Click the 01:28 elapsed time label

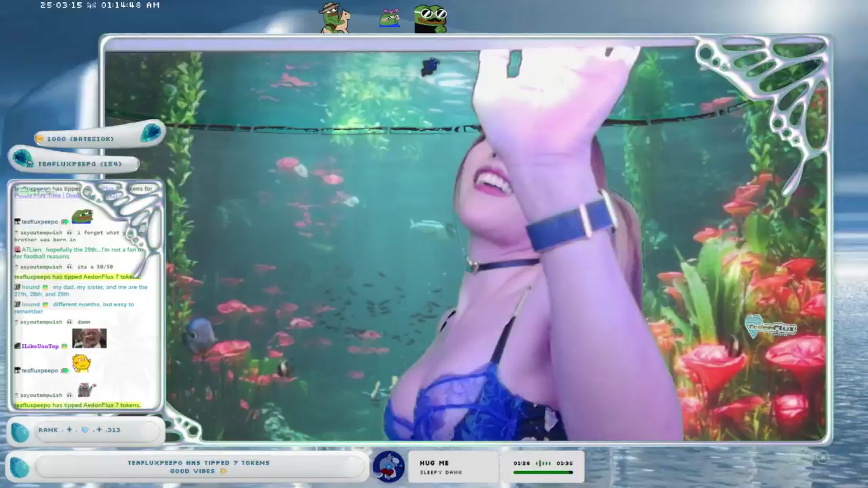521,463
